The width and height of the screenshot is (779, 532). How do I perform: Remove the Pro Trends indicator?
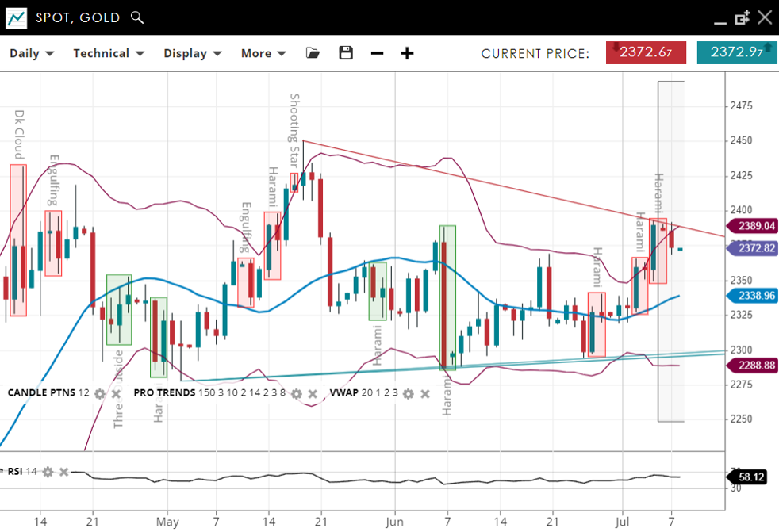[313, 393]
